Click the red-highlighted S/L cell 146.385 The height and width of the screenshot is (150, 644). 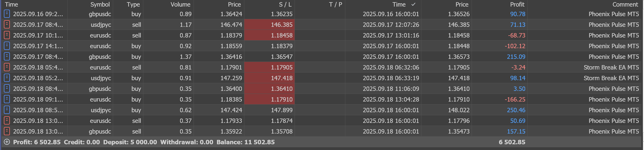[281, 25]
